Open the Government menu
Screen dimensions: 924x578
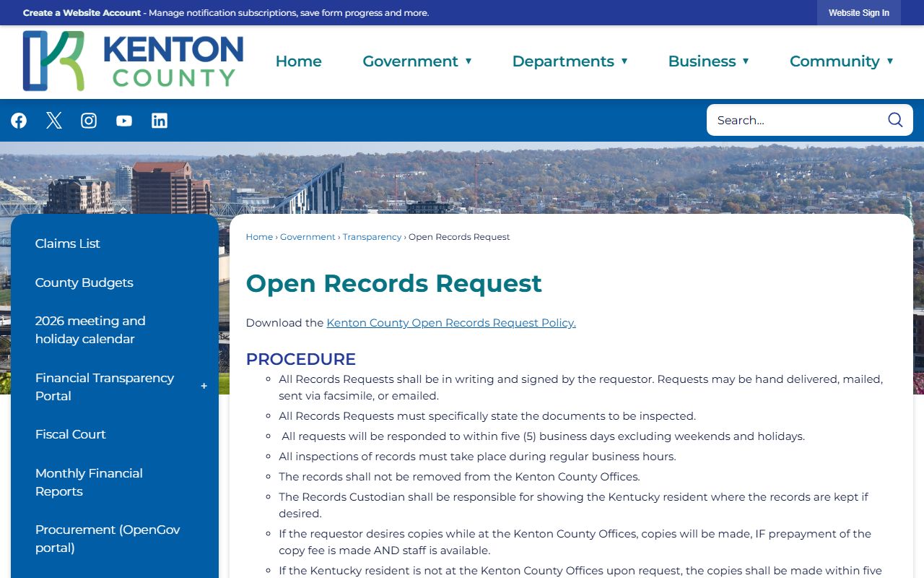pos(410,61)
